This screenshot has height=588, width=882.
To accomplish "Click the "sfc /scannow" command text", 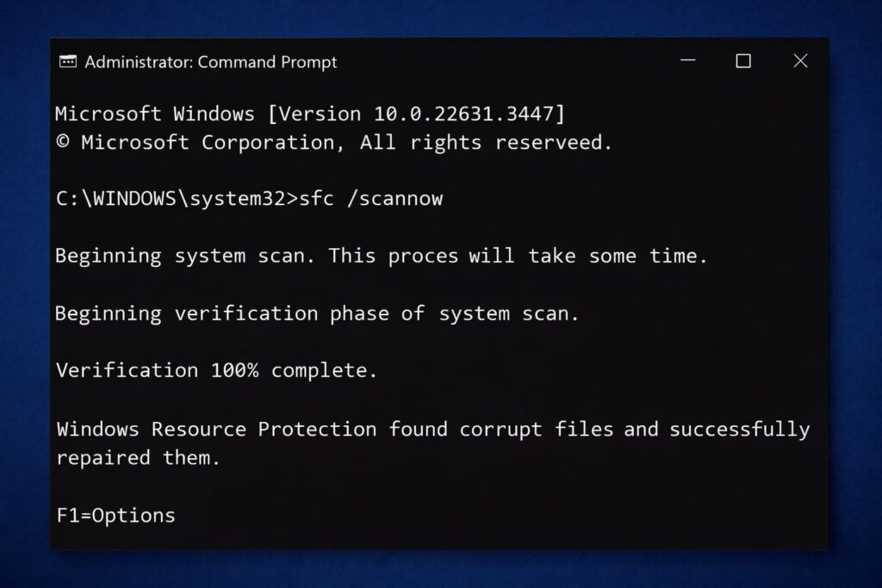I will coord(370,199).
